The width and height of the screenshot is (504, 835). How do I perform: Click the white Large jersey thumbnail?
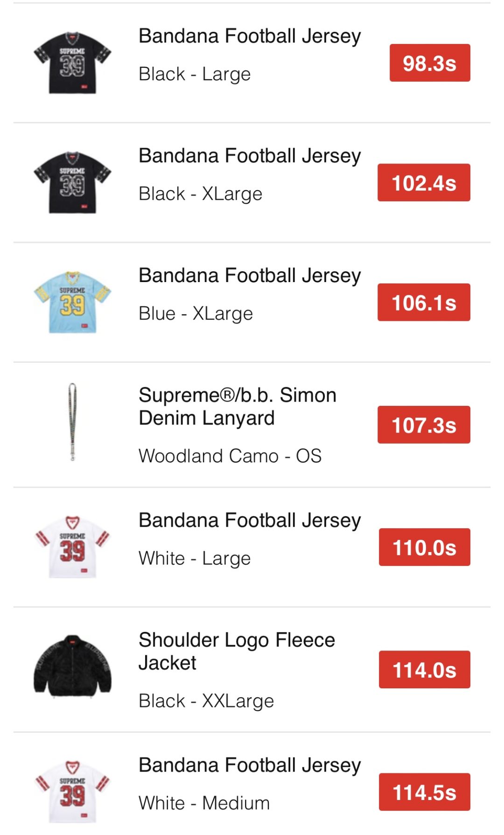pyautogui.click(x=72, y=547)
